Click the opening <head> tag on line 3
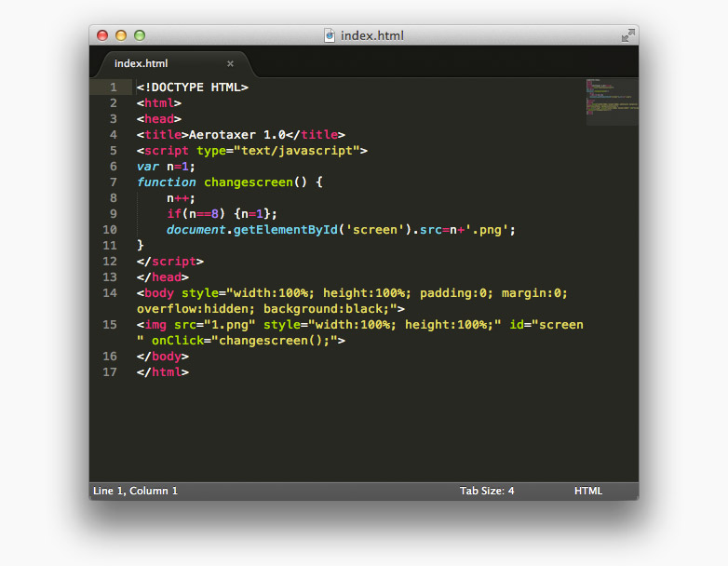 (x=159, y=119)
